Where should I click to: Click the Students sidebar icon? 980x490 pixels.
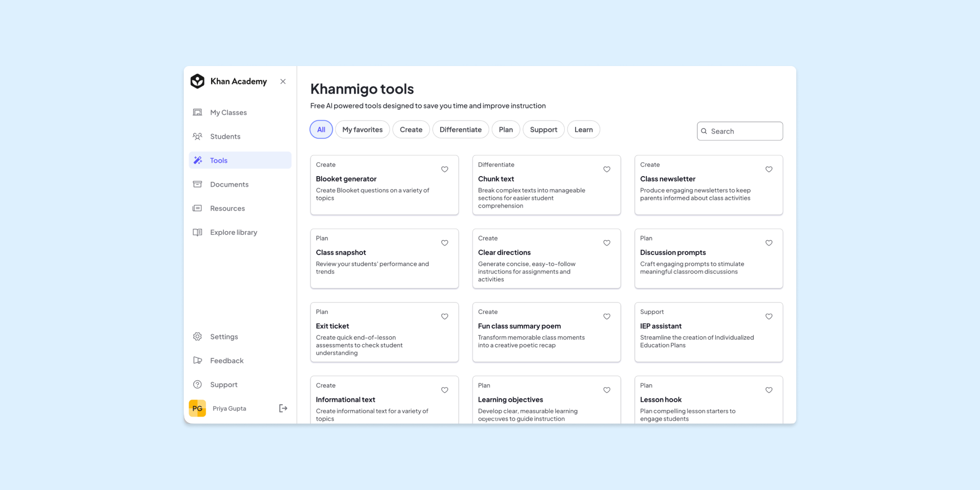click(x=197, y=136)
